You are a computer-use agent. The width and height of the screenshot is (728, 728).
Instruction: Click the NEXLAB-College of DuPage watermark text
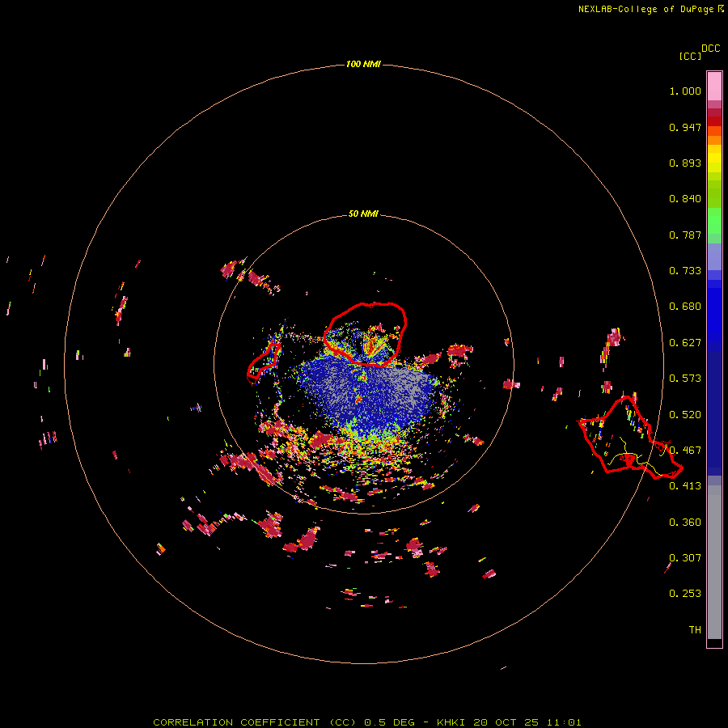point(650,9)
